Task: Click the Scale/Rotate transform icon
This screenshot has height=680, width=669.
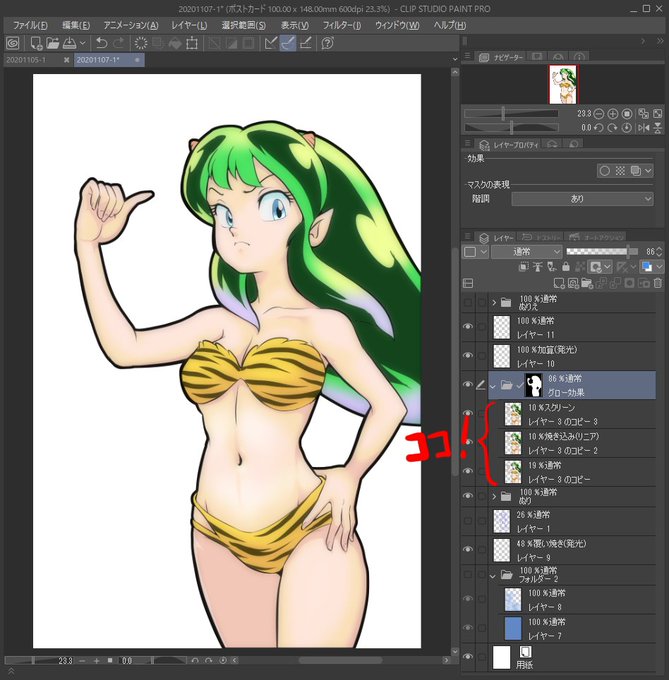Action: (x=192, y=43)
